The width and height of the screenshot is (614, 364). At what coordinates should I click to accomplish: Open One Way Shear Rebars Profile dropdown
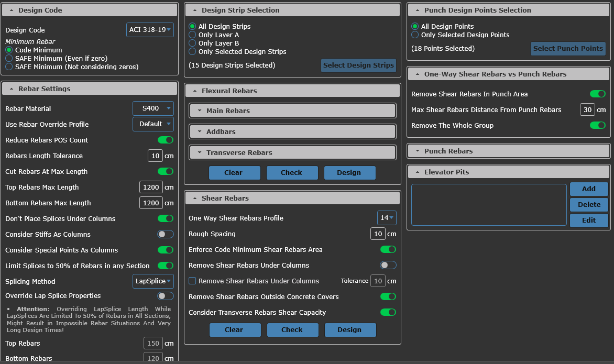click(x=387, y=218)
